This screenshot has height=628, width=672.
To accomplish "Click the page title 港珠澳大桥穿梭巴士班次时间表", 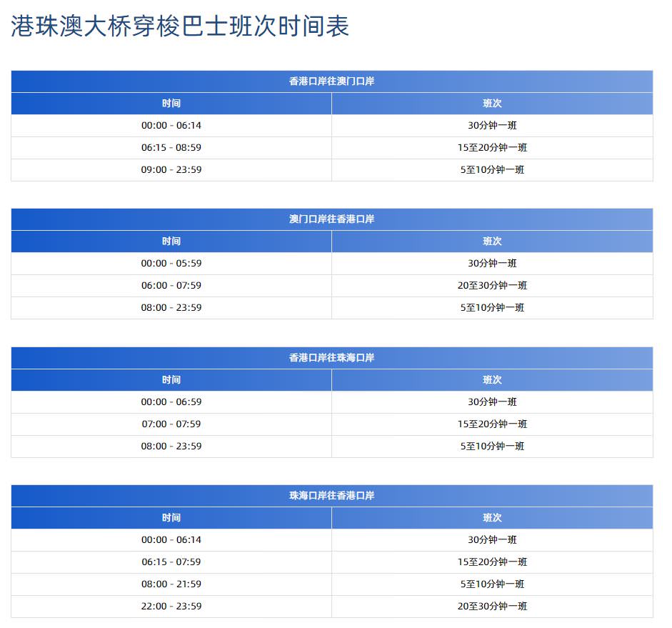I will pyautogui.click(x=180, y=27).
